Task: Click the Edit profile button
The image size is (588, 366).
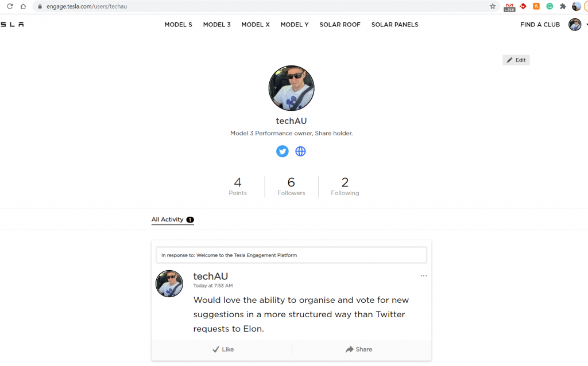Action: [516, 60]
